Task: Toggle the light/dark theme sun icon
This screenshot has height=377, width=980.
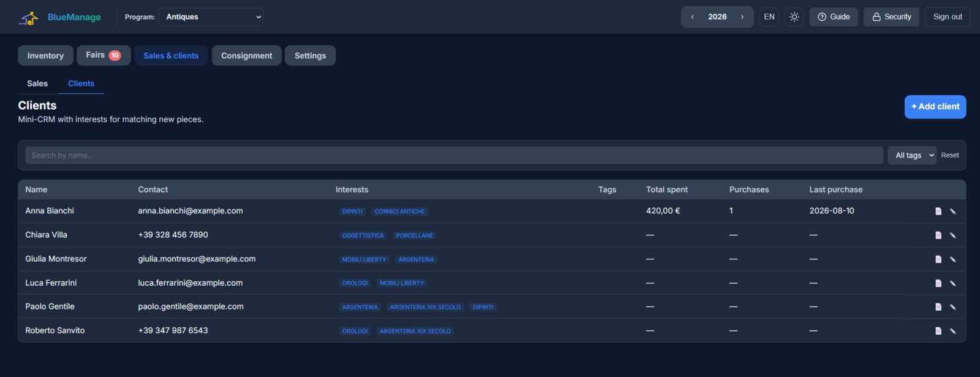Action: pyautogui.click(x=794, y=17)
